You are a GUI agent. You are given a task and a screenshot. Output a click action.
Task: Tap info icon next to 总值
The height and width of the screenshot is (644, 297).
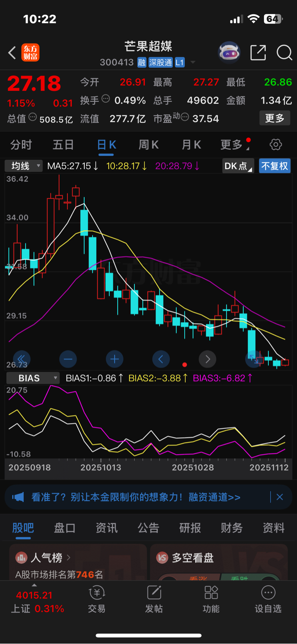[32, 117]
